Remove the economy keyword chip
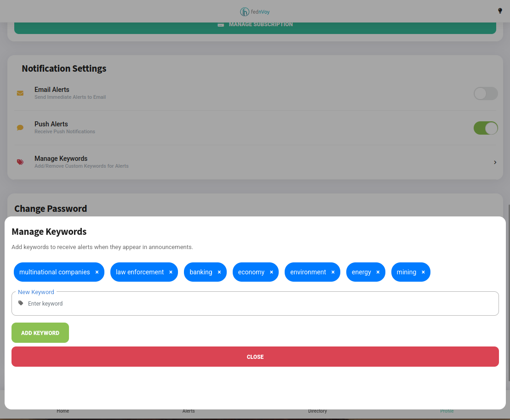510x420 pixels. click(x=272, y=272)
